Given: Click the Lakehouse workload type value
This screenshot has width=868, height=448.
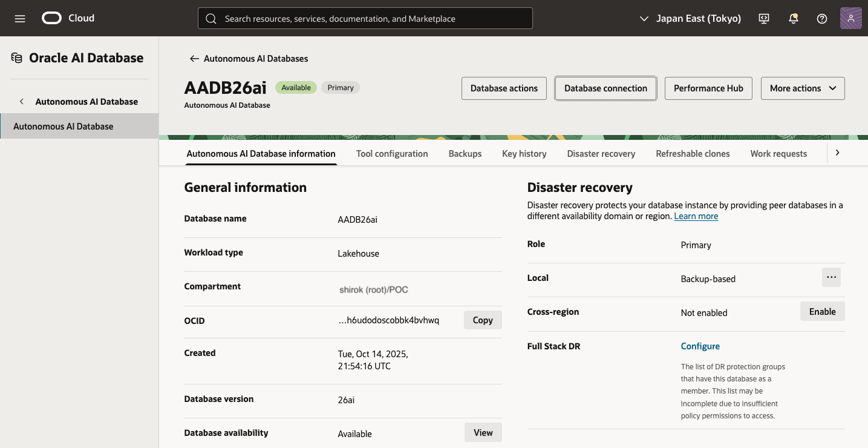Looking at the screenshot, I should coord(358,254).
